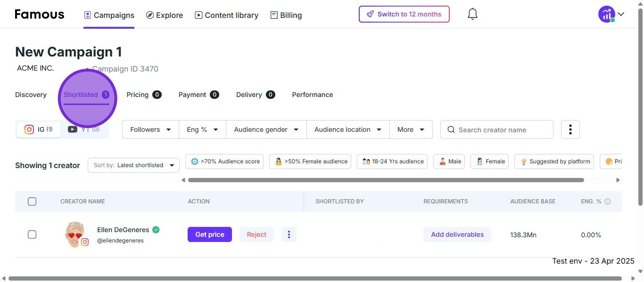
Task: Click Switch to 12 months button
Action: click(x=404, y=14)
